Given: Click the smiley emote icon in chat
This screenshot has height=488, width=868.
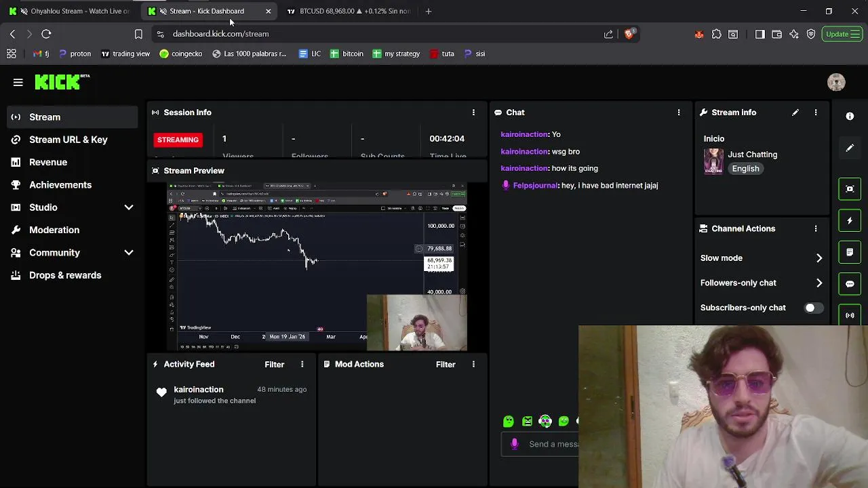Looking at the screenshot, I should 564,421.
